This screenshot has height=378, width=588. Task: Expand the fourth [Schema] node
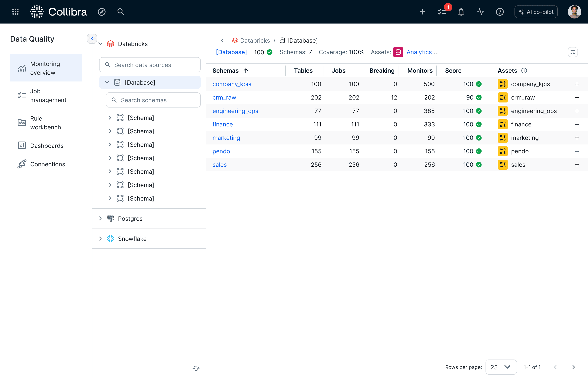(110, 158)
